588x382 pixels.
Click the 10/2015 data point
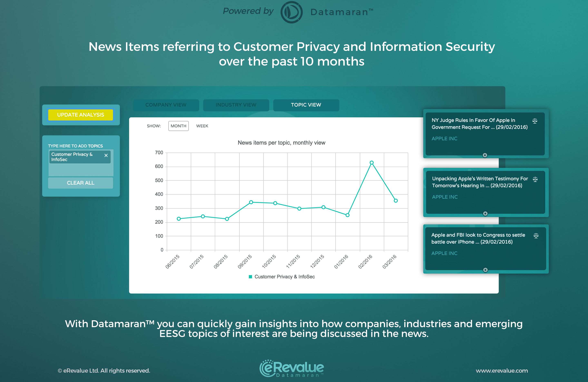[275, 203]
